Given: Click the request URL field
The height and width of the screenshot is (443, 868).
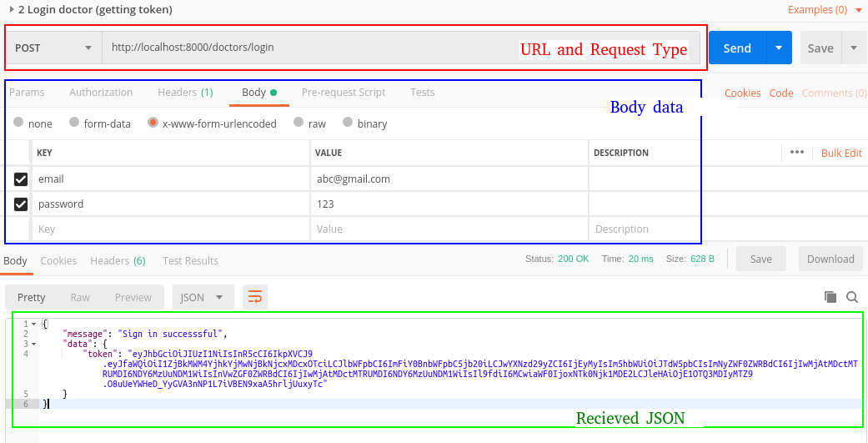Looking at the screenshot, I should click(x=401, y=48).
